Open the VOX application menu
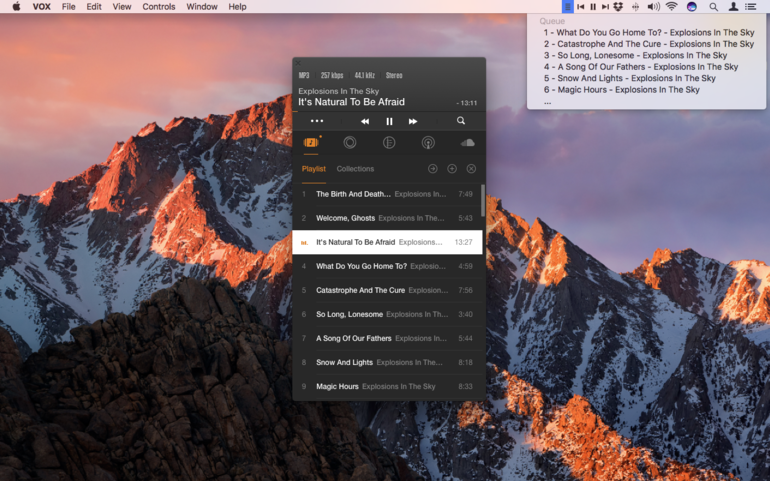 pyautogui.click(x=42, y=6)
